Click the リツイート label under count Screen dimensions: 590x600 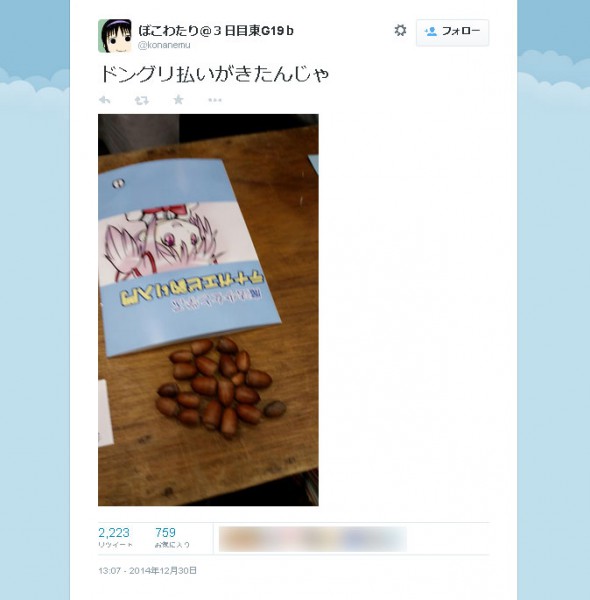point(115,545)
